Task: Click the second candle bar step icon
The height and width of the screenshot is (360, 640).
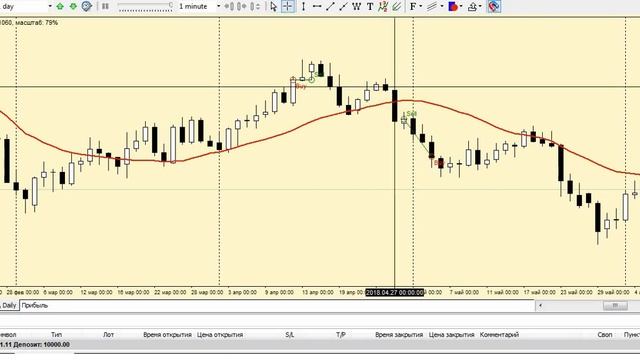Action: (x=242, y=7)
